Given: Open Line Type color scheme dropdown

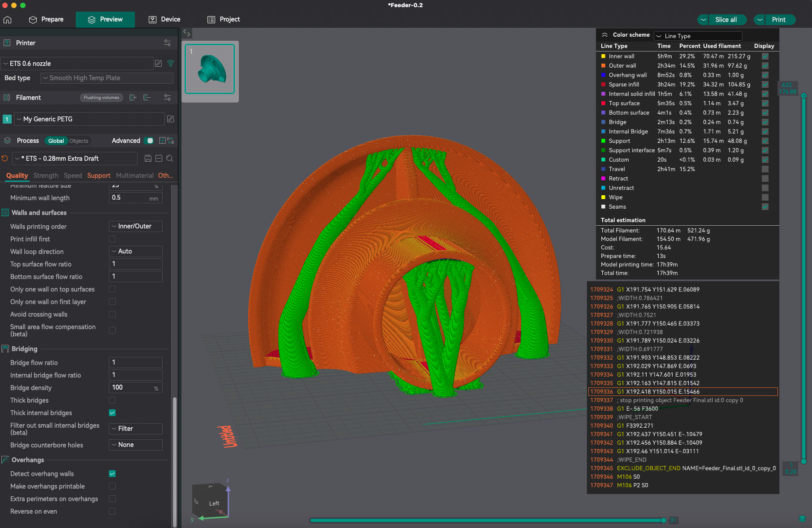Looking at the screenshot, I should 698,36.
